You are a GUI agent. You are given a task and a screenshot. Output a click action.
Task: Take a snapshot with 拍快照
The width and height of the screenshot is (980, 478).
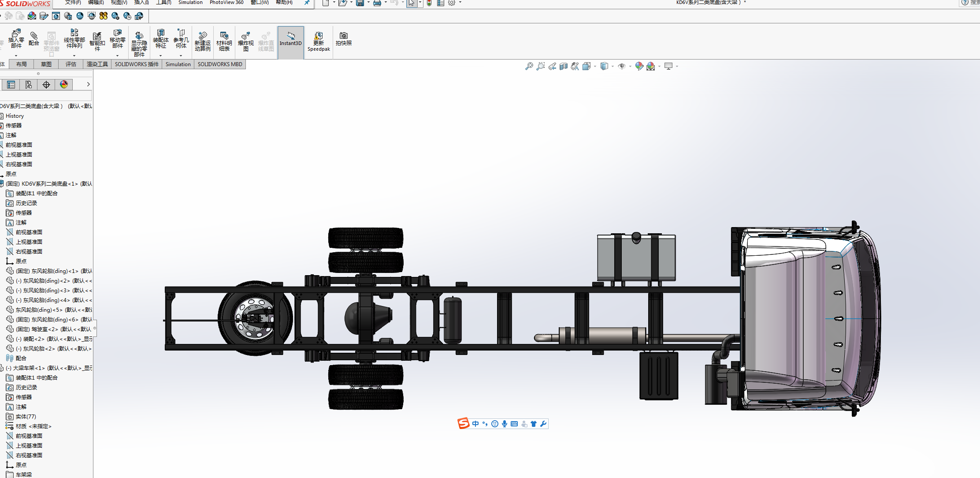(x=344, y=39)
